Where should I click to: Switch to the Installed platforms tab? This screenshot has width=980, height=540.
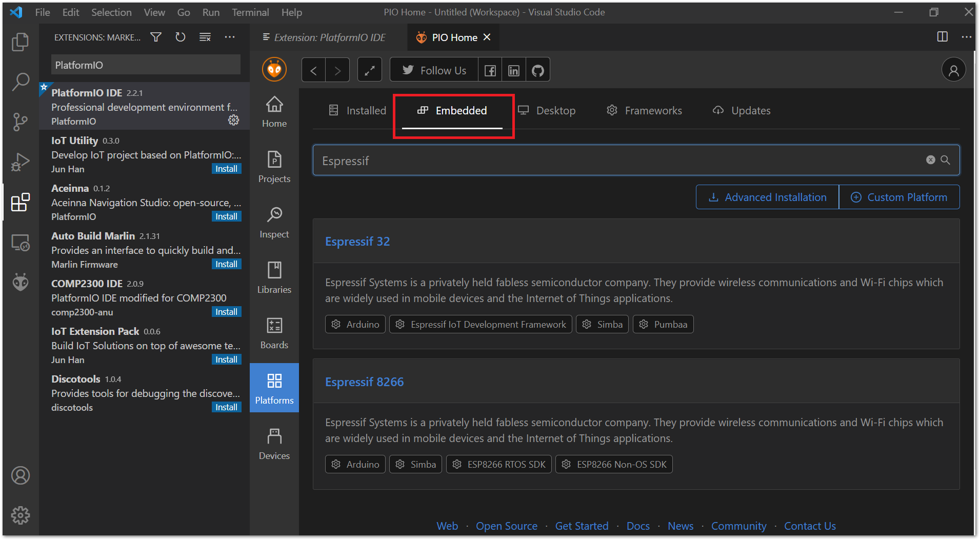[x=357, y=110]
